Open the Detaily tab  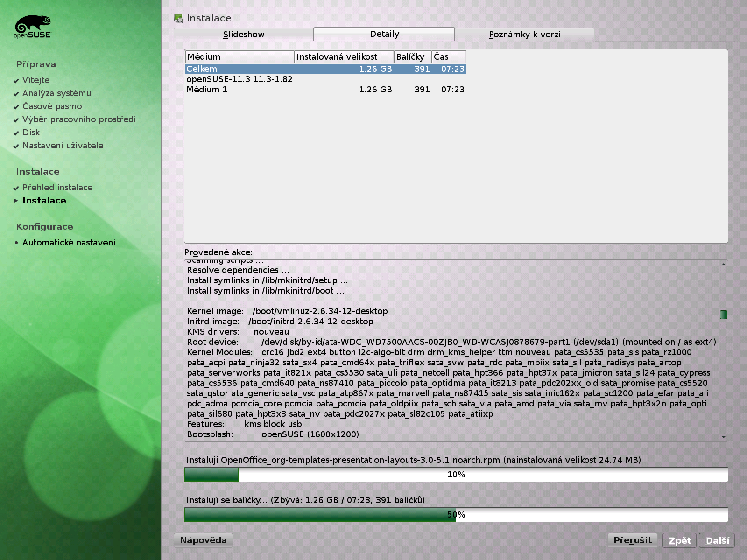[x=384, y=34]
